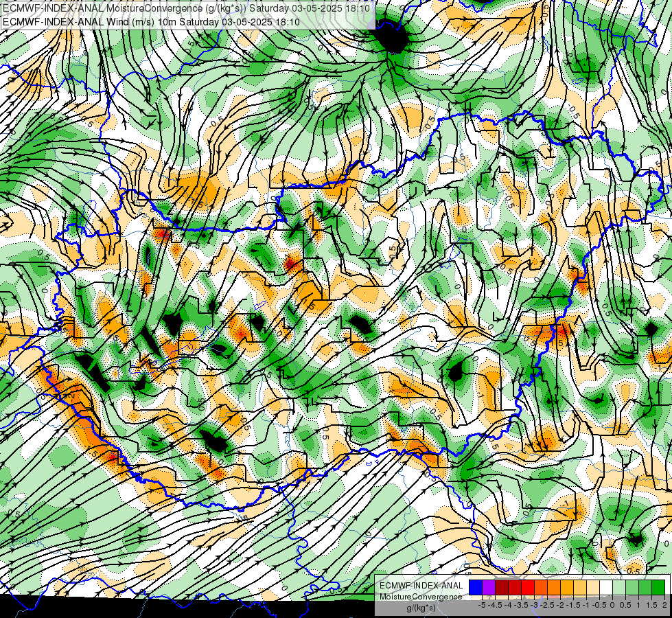
Task: Click the '-4' legend scale value
Action: pyautogui.click(x=508, y=605)
